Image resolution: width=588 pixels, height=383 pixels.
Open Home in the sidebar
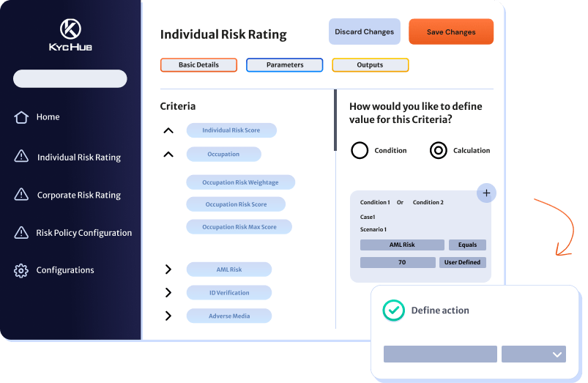pyautogui.click(x=48, y=117)
